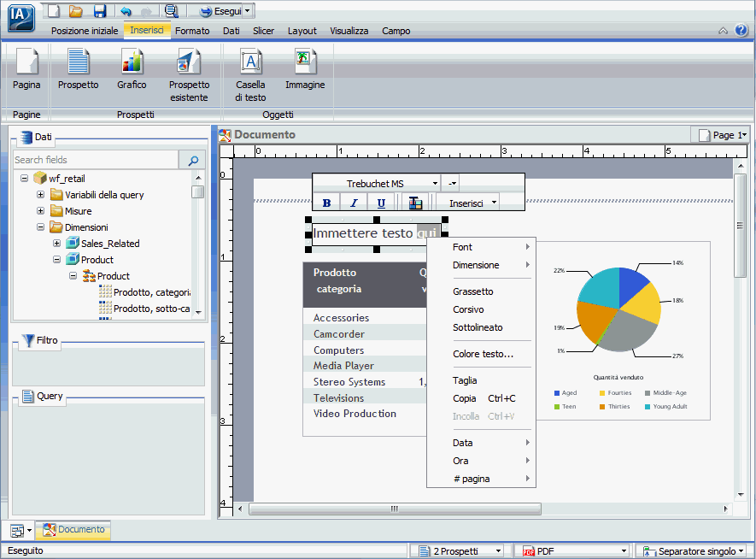The height and width of the screenshot is (559, 756).
Task: Expand Variabili della query folder
Action: pyautogui.click(x=40, y=195)
